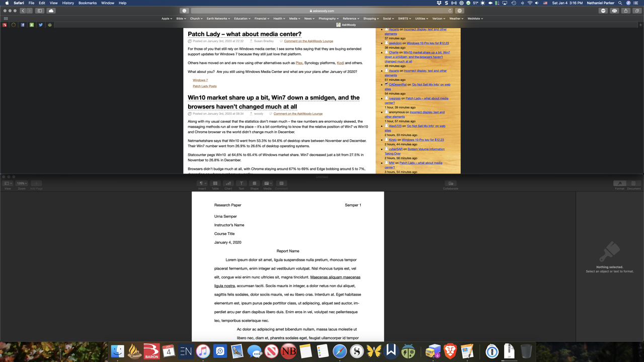Toggle the Document inspector panel

(633, 184)
